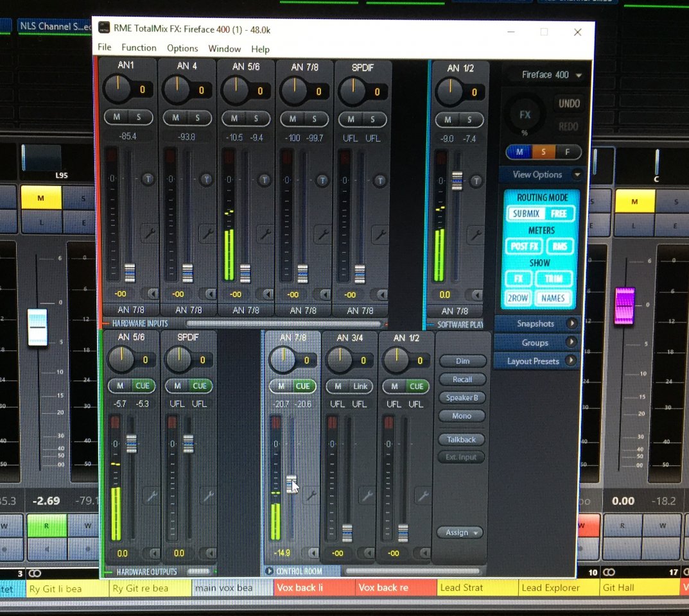Screen dimensions: 689x616
Task: Open settings wrench on SPDIF hardware output
Action: point(208,496)
